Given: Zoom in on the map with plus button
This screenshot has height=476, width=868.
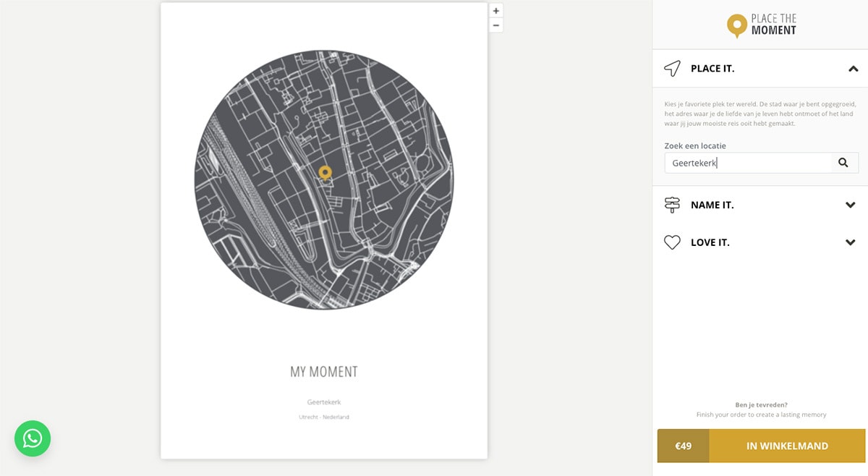Looking at the screenshot, I should tap(496, 11).
